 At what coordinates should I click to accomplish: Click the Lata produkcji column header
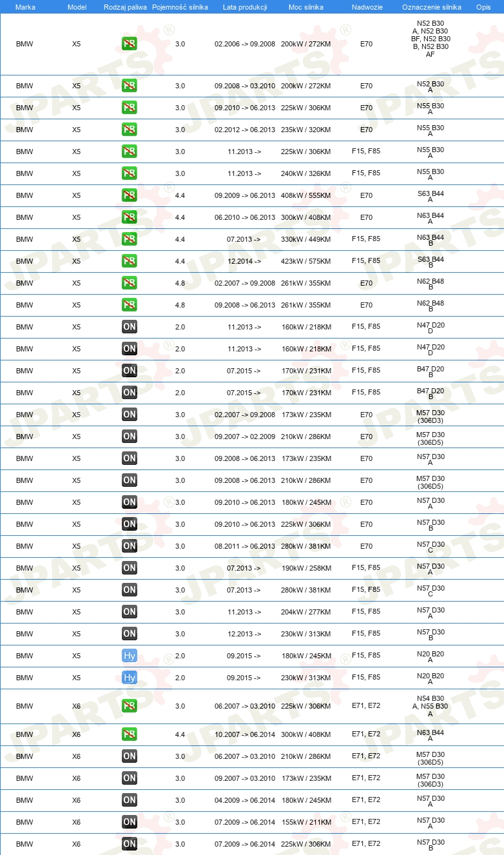click(x=245, y=7)
